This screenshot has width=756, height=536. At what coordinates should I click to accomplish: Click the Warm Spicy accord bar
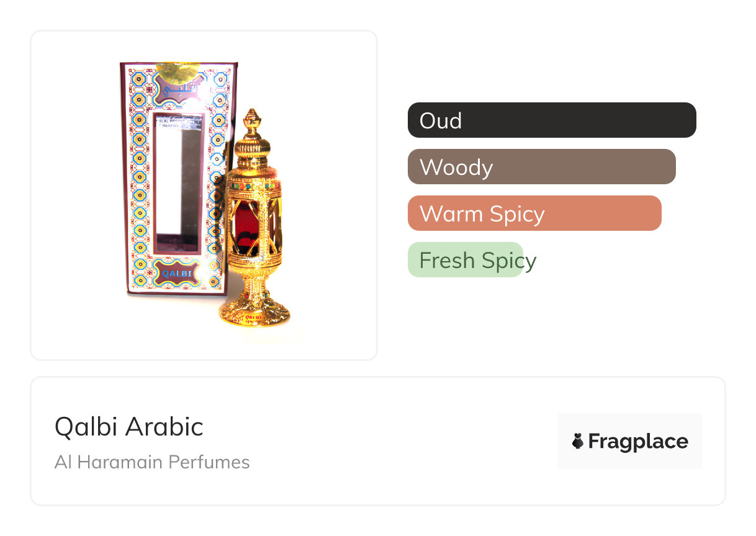(534, 213)
